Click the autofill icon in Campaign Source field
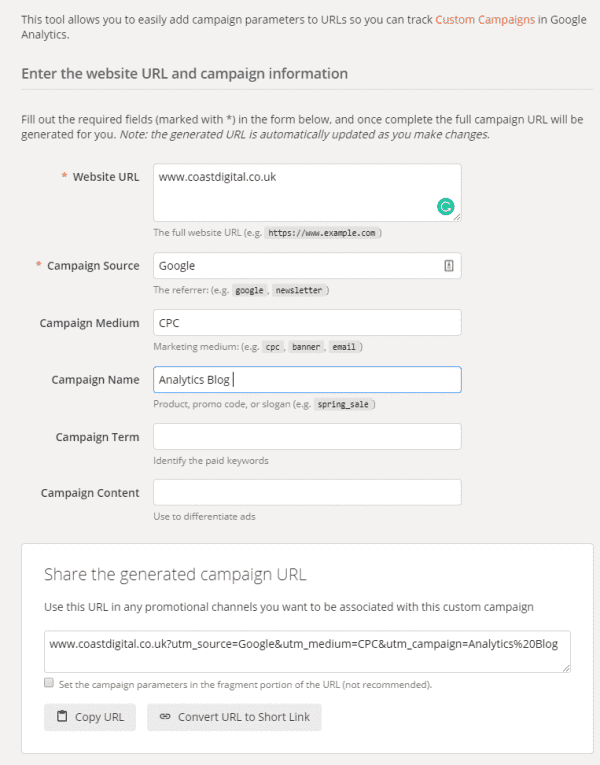The image size is (600, 765). point(449,266)
